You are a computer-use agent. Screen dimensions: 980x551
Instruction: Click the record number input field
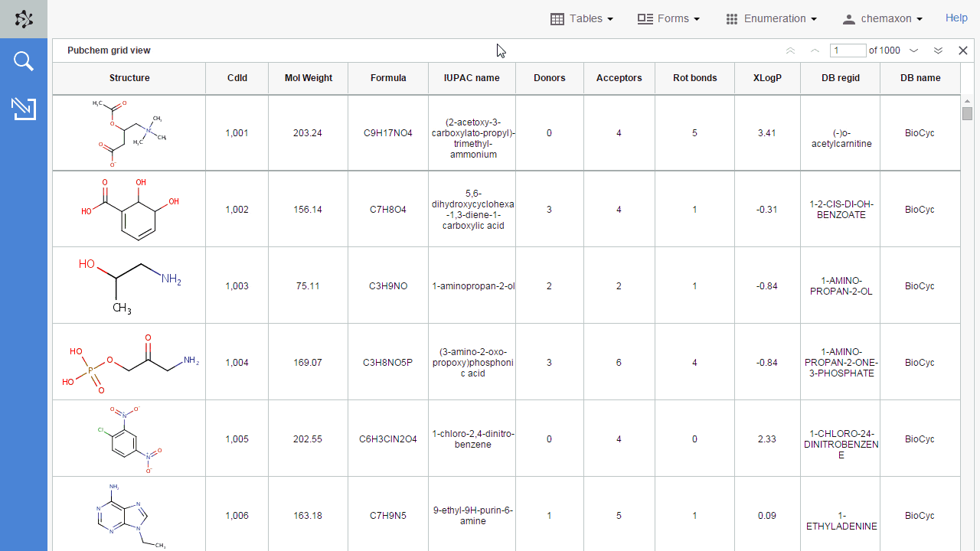[848, 51]
